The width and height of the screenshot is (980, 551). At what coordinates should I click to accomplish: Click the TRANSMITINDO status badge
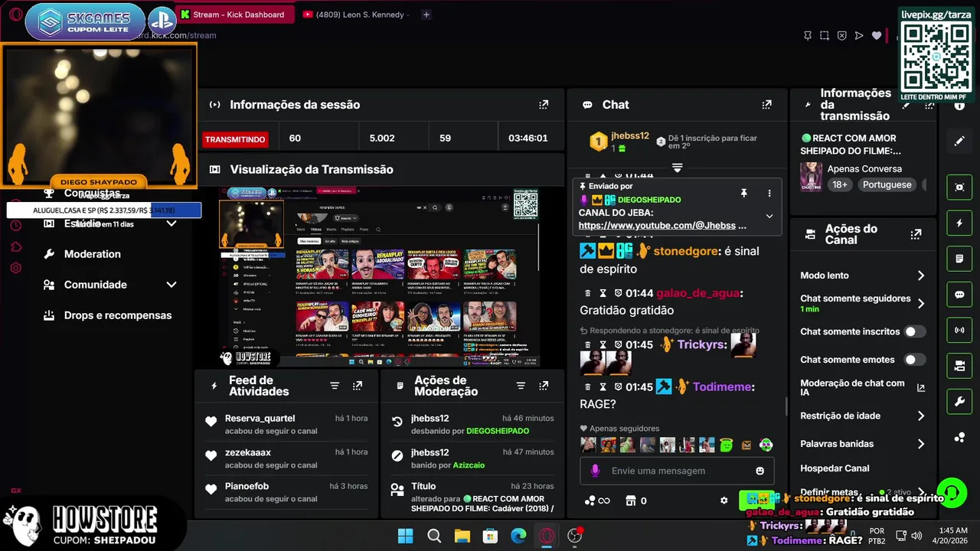coord(235,139)
